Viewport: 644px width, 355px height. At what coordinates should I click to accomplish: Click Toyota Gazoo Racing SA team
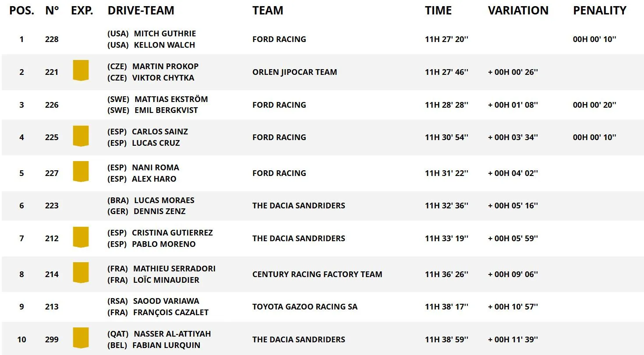pyautogui.click(x=305, y=307)
